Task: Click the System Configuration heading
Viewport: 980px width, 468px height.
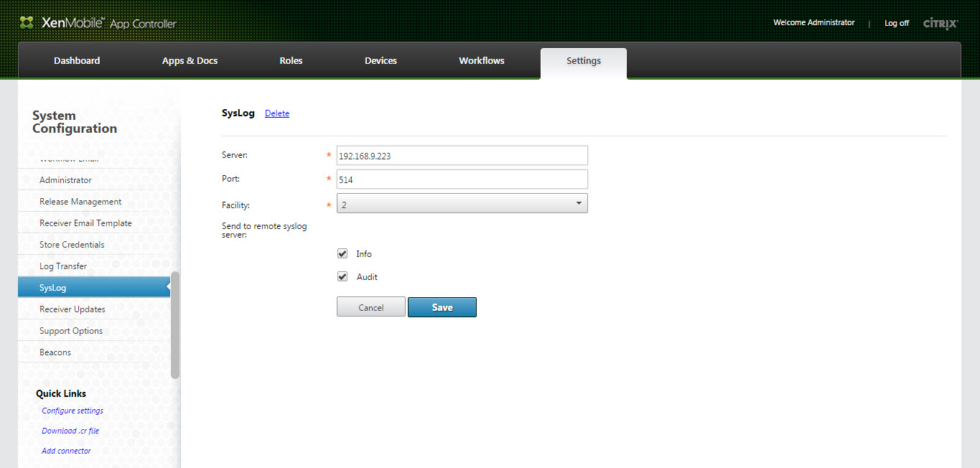Action: point(75,122)
